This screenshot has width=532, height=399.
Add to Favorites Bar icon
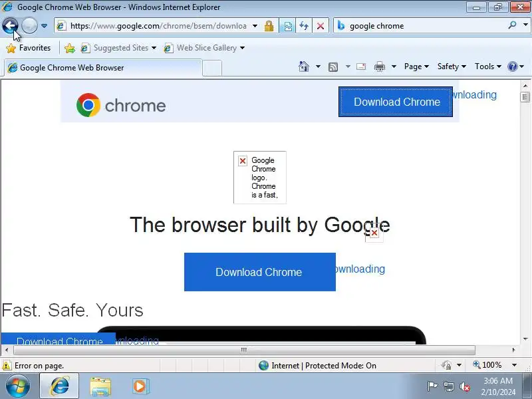70,48
